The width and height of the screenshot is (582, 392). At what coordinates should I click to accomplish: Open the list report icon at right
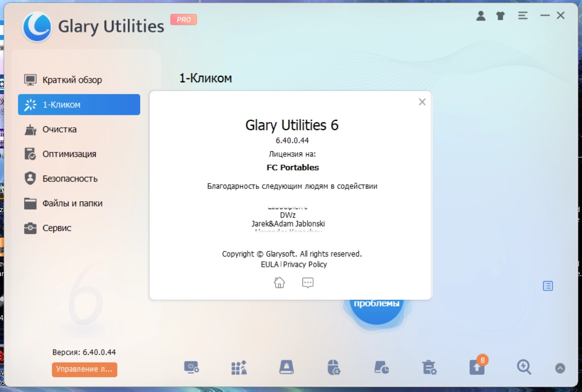click(x=548, y=286)
